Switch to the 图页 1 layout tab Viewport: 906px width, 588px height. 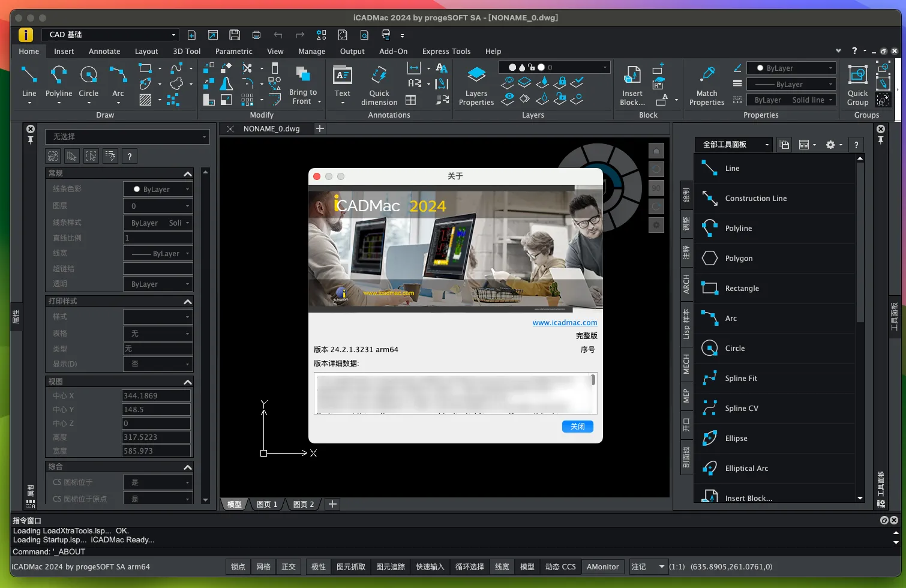(267, 505)
